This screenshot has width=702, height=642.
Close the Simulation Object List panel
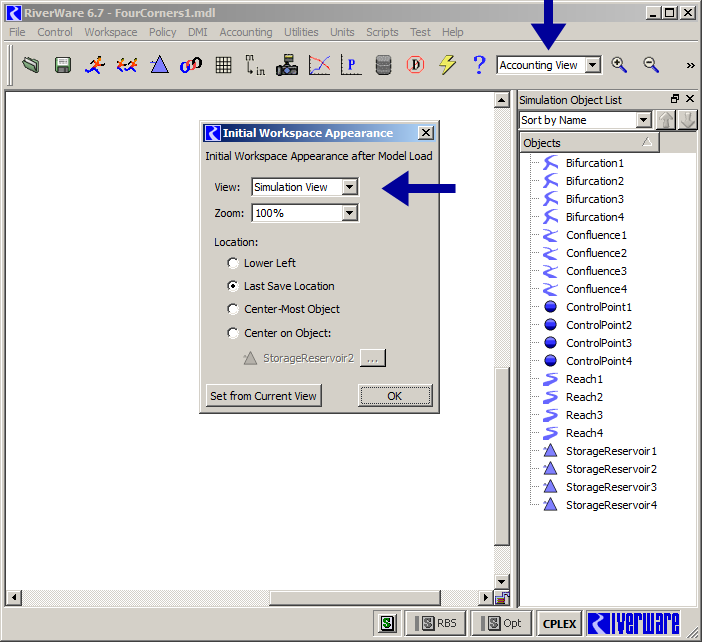(690, 98)
